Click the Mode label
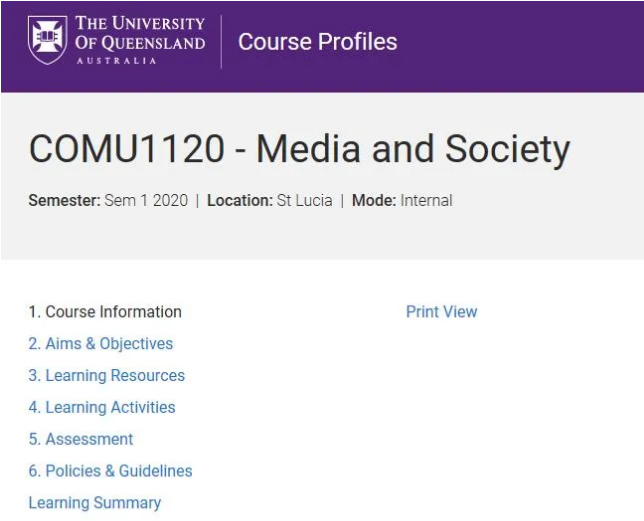The height and width of the screenshot is (521, 644). [x=374, y=200]
